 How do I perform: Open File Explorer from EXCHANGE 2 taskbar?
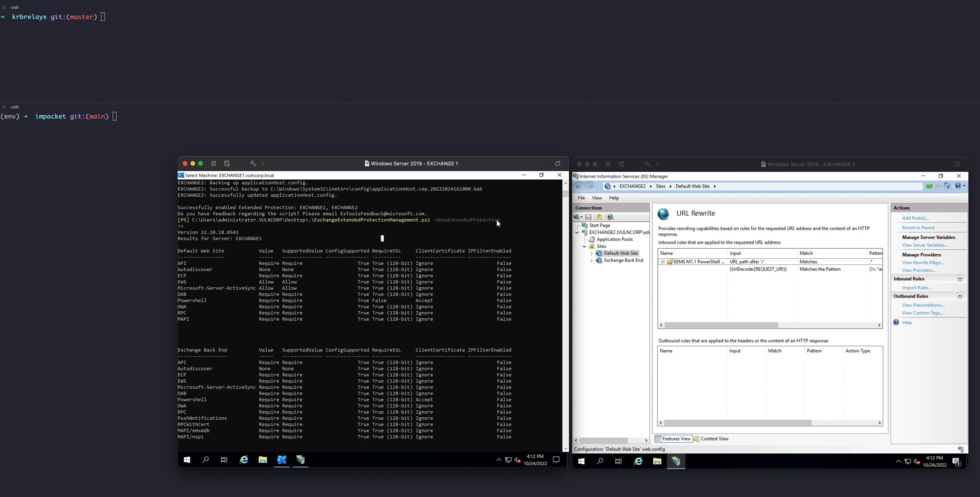tap(657, 461)
